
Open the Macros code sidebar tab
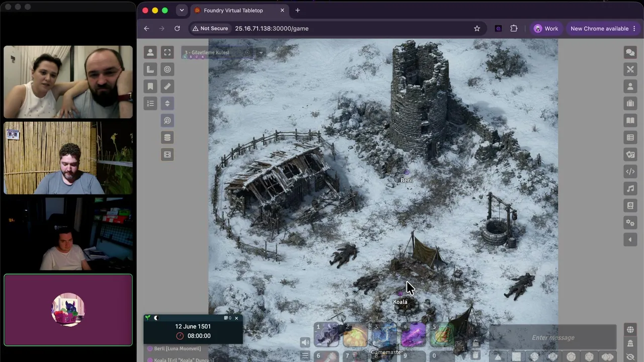630,171
